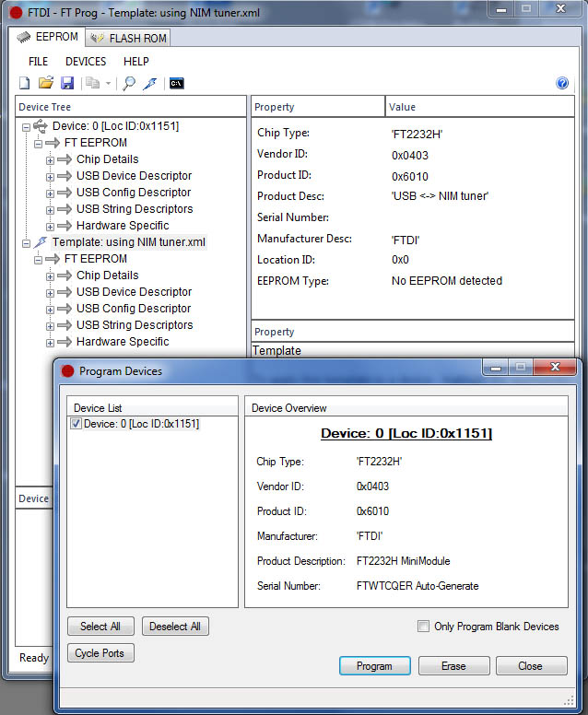Close the Program Devices dialog window
Screen dimensions: 588x715
click(x=555, y=367)
